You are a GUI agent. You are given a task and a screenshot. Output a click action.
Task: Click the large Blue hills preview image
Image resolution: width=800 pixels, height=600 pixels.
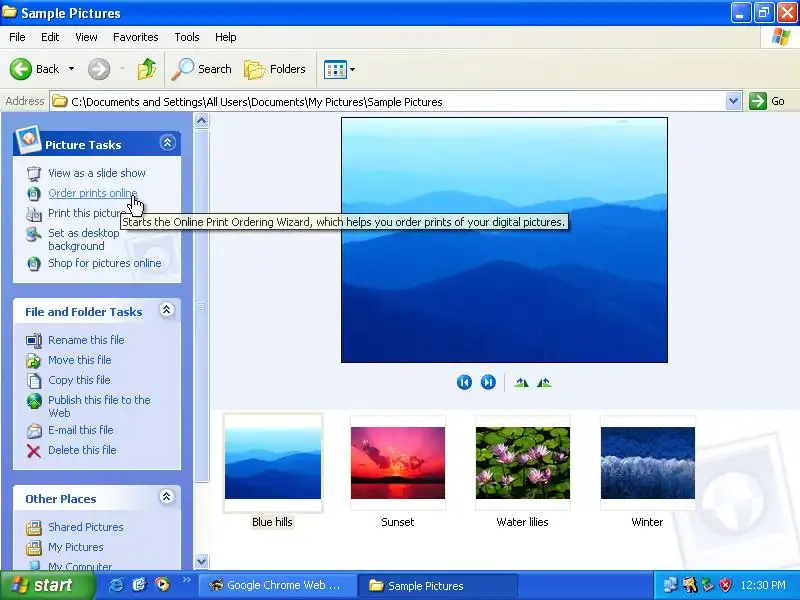pyautogui.click(x=504, y=240)
